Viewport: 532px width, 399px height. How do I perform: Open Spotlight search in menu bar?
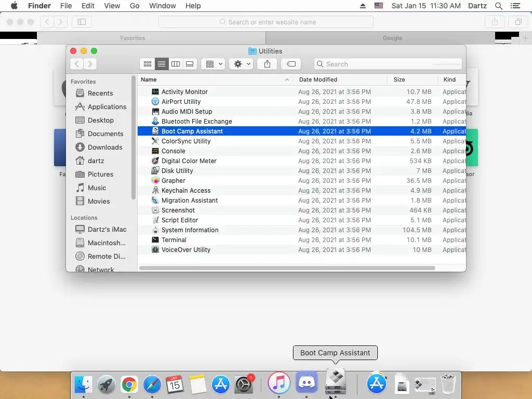(498, 6)
